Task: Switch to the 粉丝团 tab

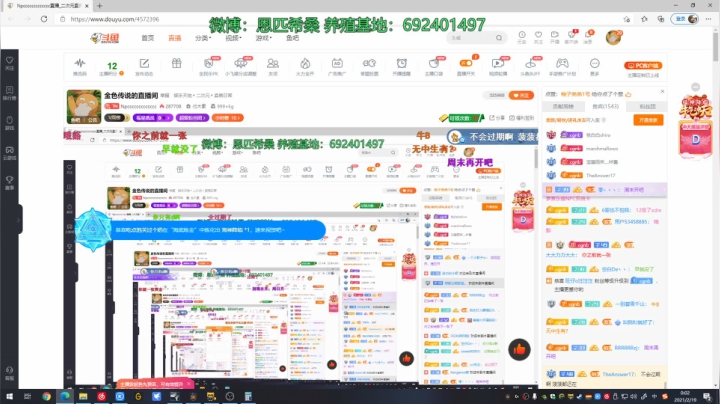Action: pyautogui.click(x=647, y=107)
